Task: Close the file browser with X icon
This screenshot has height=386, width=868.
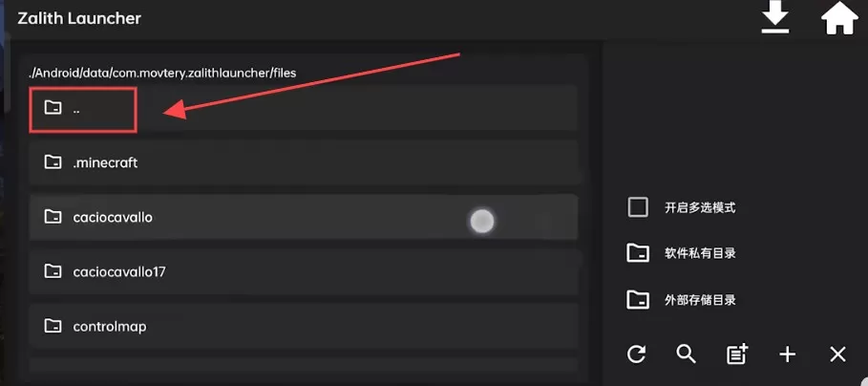Action: point(837,354)
